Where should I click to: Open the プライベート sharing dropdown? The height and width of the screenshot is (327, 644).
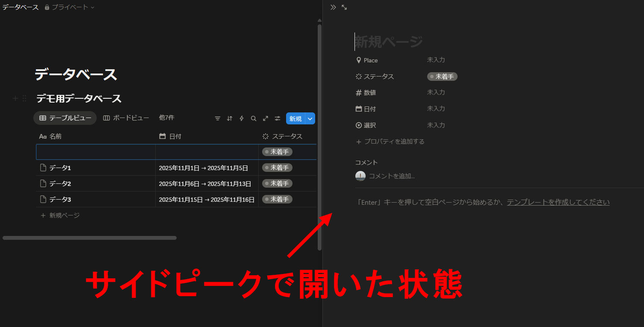(x=69, y=7)
